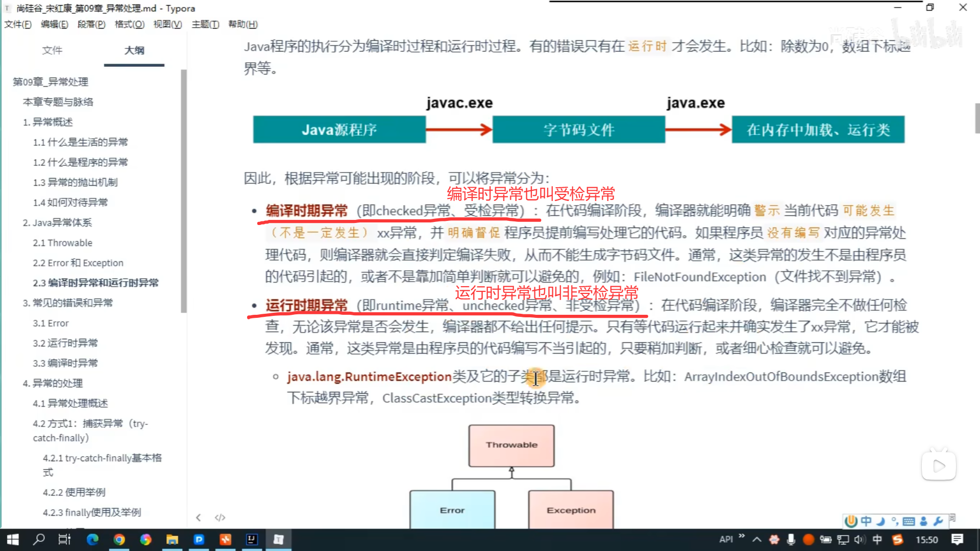Click the microphone tray icon

(791, 539)
